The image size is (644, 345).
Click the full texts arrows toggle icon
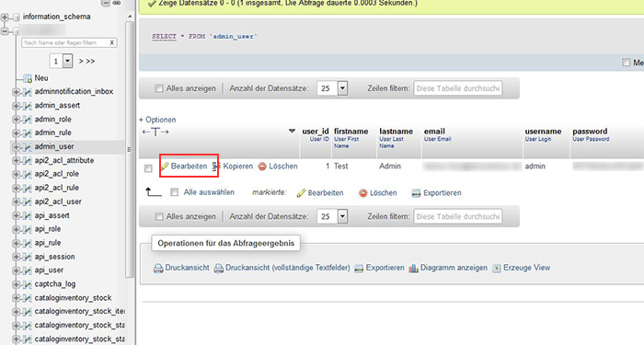coord(155,132)
